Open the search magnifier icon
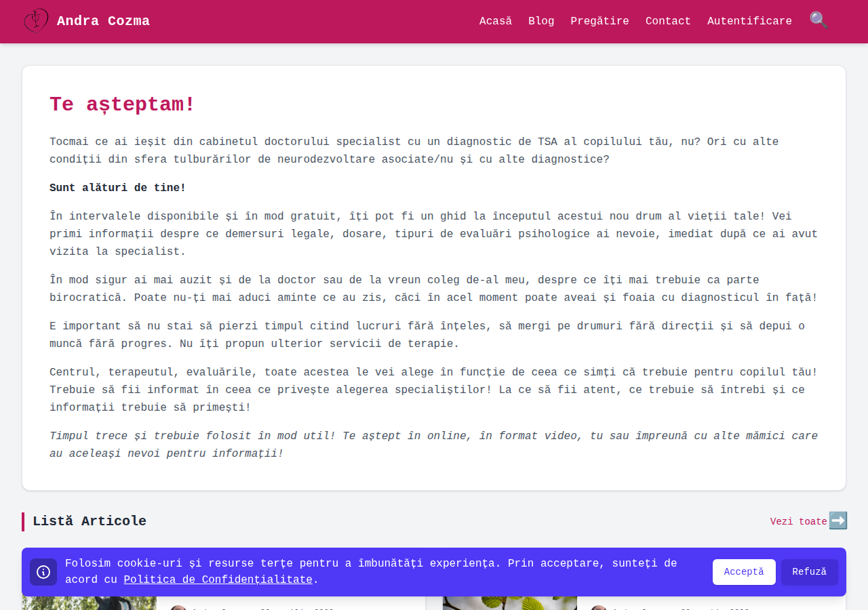 pyautogui.click(x=818, y=20)
